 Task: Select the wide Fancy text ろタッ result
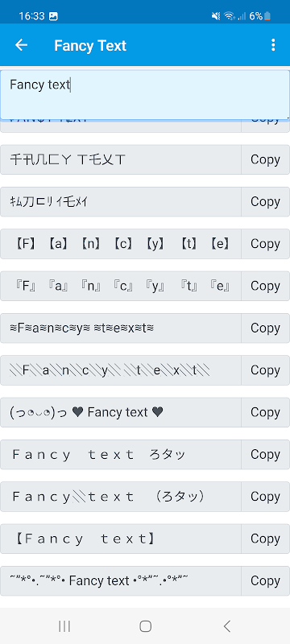(121, 454)
